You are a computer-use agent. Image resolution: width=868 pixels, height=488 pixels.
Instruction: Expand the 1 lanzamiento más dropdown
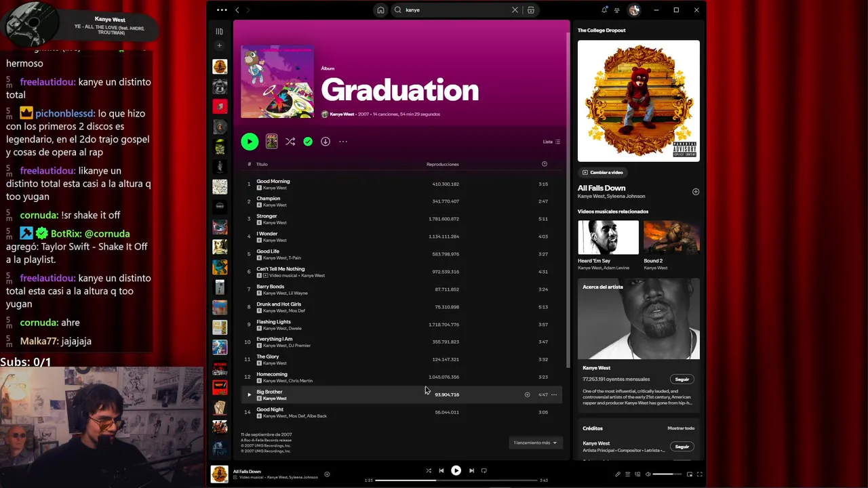pyautogui.click(x=535, y=443)
